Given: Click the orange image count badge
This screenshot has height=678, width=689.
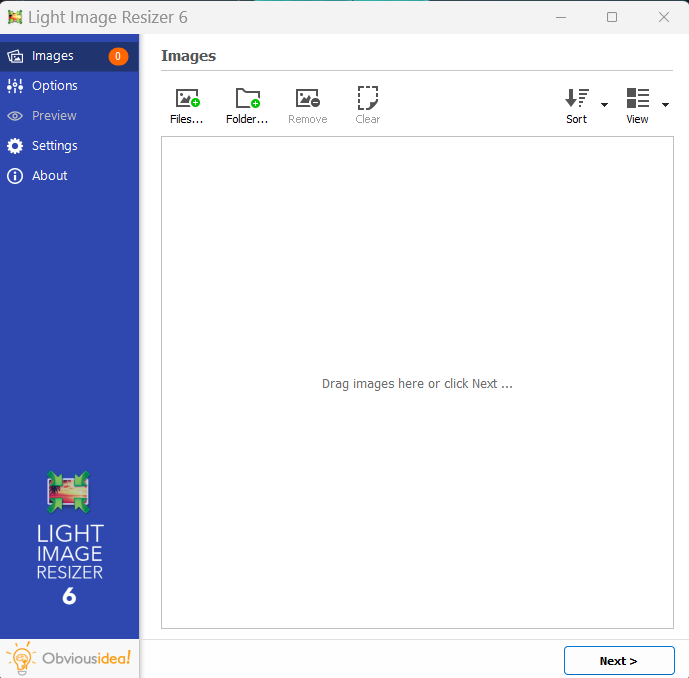Looking at the screenshot, I should pyautogui.click(x=118, y=56).
